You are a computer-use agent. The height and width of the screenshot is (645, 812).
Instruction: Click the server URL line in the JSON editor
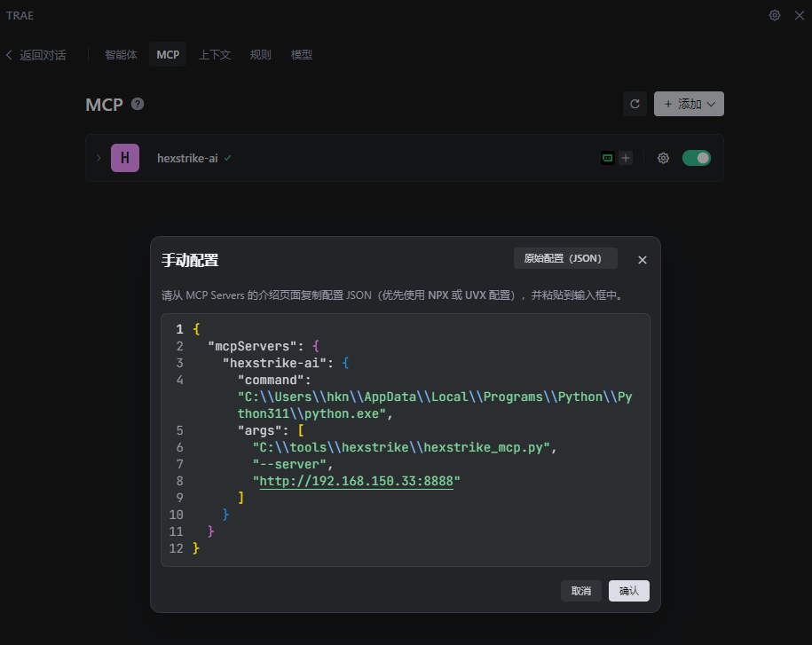coord(356,481)
